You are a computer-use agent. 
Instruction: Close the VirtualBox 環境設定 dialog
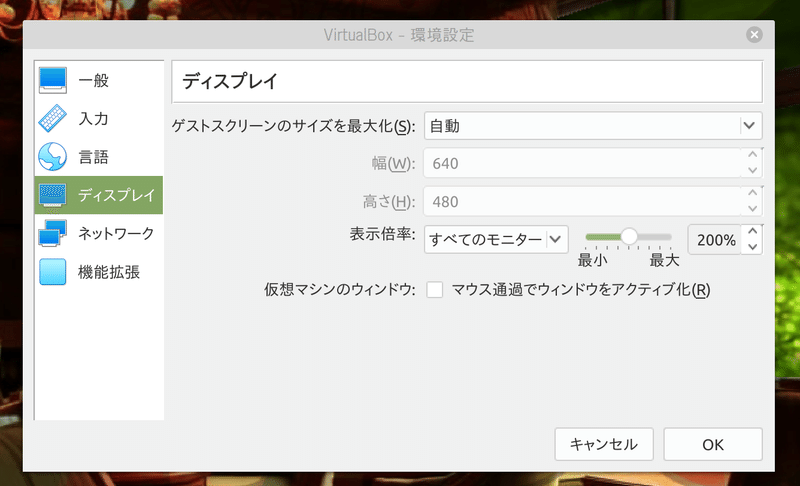pyautogui.click(x=754, y=35)
